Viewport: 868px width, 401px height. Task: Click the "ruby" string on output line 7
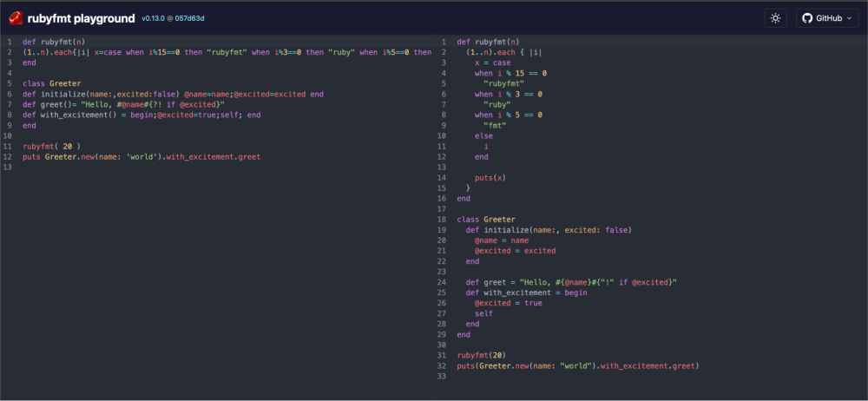click(x=497, y=105)
